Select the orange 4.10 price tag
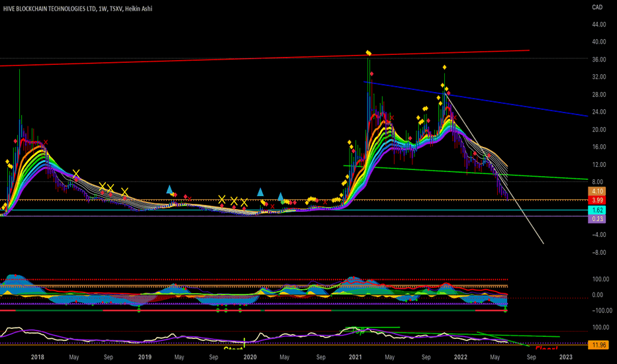 597,191
